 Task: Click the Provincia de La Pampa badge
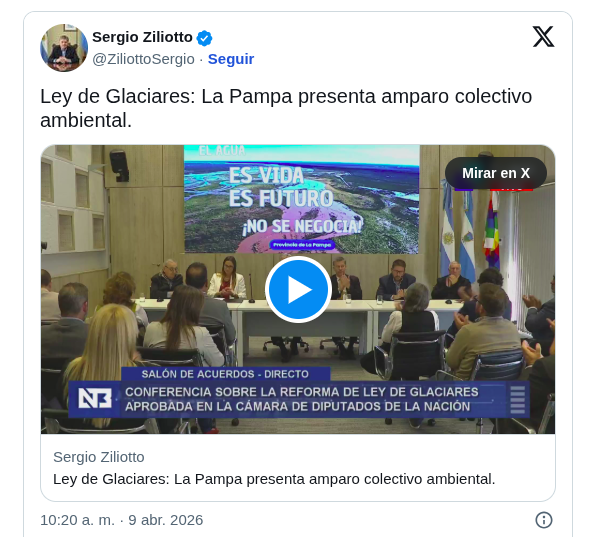302,245
